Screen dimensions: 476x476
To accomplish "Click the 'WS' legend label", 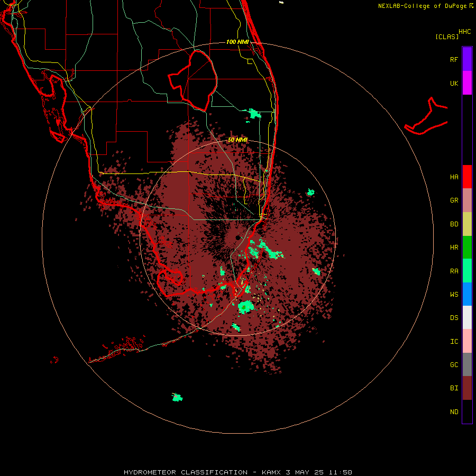I will (454, 295).
